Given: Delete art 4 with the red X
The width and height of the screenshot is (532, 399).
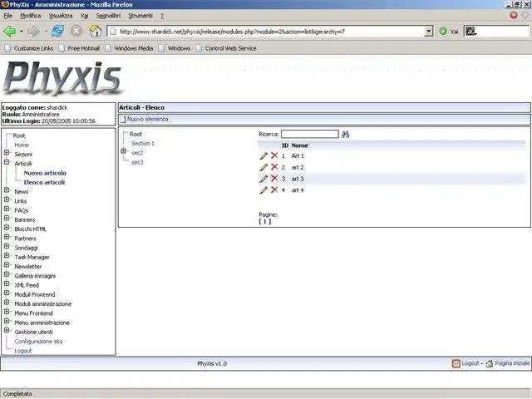Looking at the screenshot, I should click(x=274, y=190).
